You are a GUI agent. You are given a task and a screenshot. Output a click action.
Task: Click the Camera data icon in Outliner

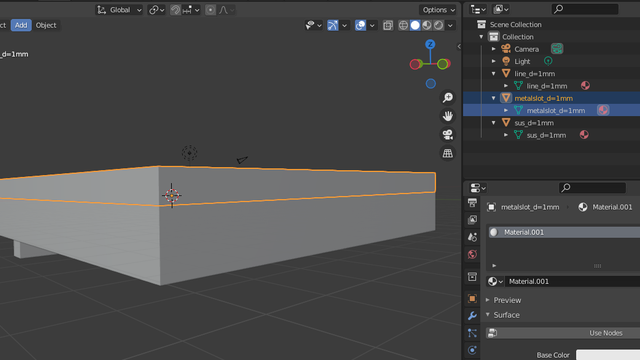[557, 49]
